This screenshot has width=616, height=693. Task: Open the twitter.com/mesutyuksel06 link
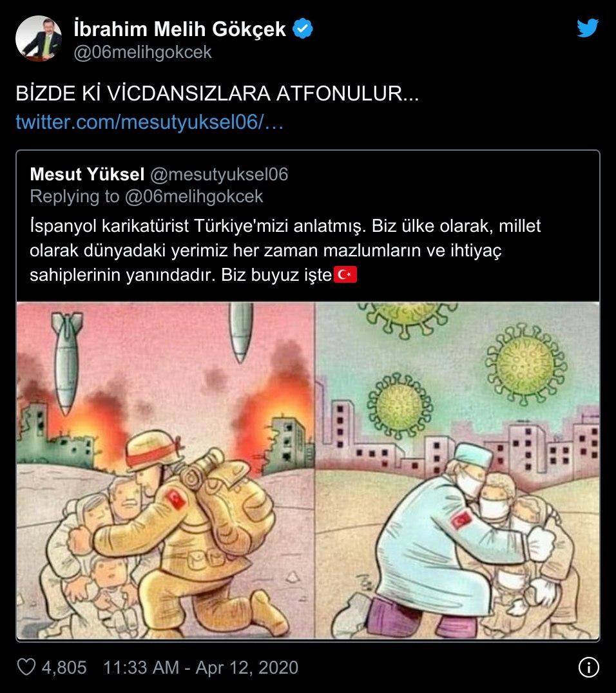click(149, 122)
